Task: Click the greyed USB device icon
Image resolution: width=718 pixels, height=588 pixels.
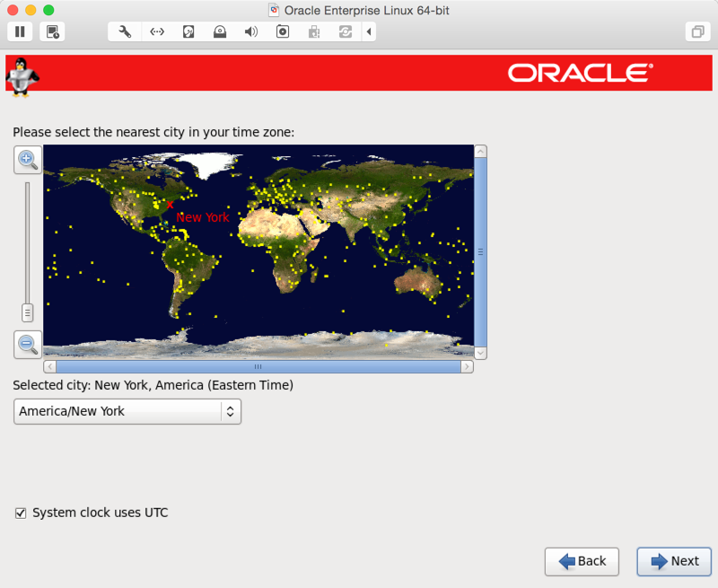Action: pos(314,31)
